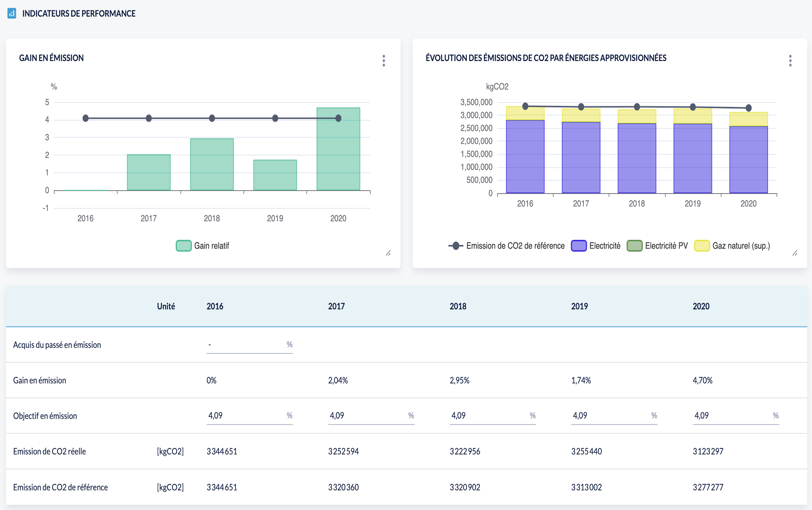Click the 2020 column header in table
This screenshot has height=510, width=812.
click(701, 306)
